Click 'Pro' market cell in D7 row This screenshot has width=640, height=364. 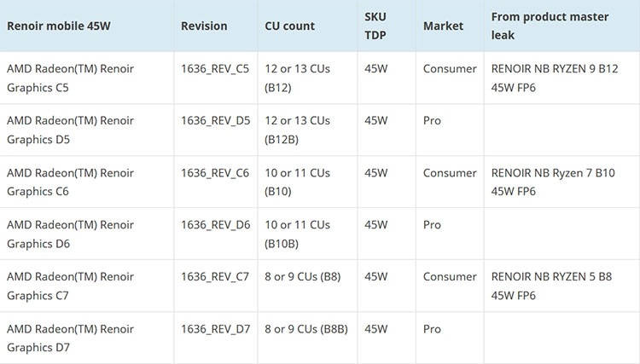[432, 328]
